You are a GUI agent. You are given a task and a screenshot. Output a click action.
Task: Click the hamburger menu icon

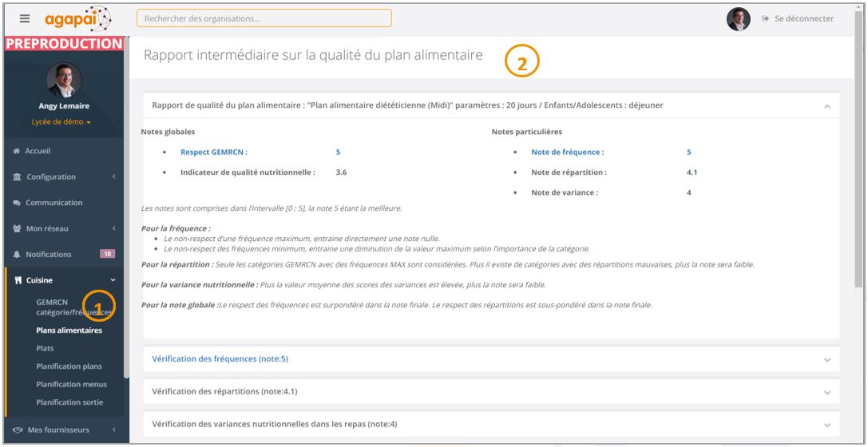point(24,18)
